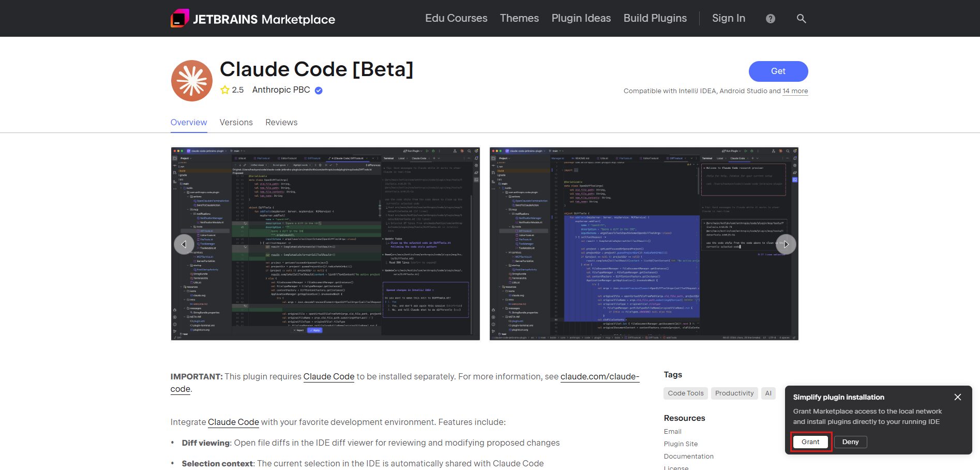The width and height of the screenshot is (980, 470).
Task: Select the Productivity tag
Action: [x=734, y=393]
